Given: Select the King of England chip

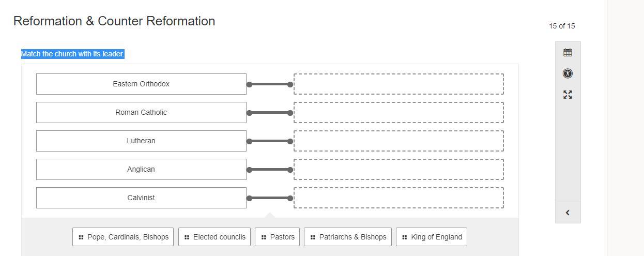Looking at the screenshot, I should 432,237.
